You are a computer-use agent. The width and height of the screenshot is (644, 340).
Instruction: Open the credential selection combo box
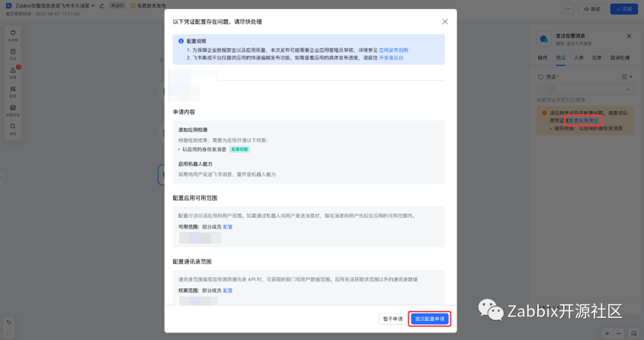pos(585,89)
